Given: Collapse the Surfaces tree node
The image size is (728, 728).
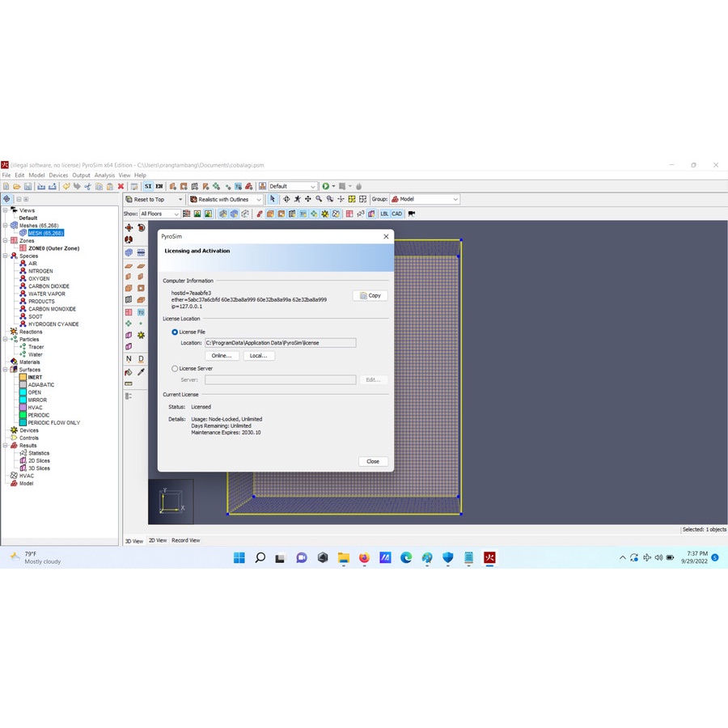Looking at the screenshot, I should coord(5,370).
